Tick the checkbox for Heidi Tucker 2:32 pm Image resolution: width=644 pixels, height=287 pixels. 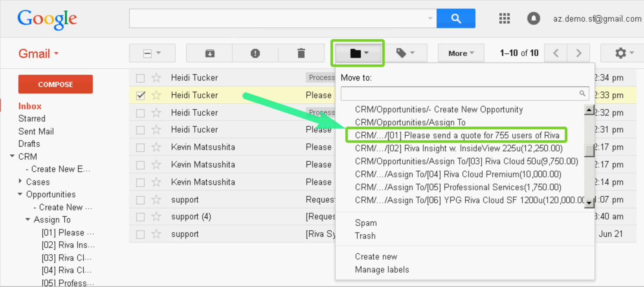(140, 113)
